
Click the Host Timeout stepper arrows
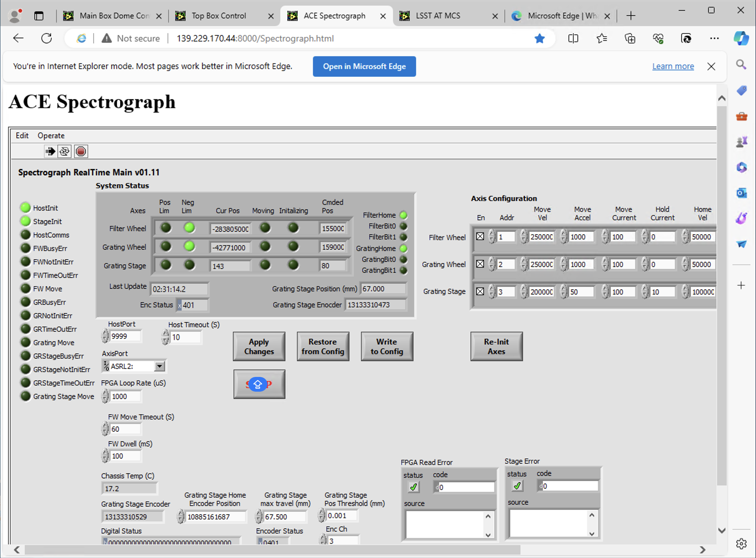click(165, 337)
